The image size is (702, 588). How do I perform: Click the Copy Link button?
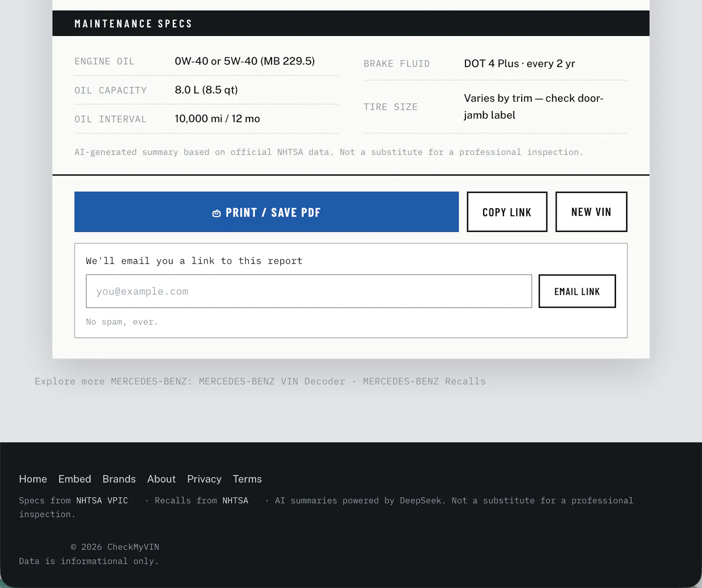coord(507,212)
